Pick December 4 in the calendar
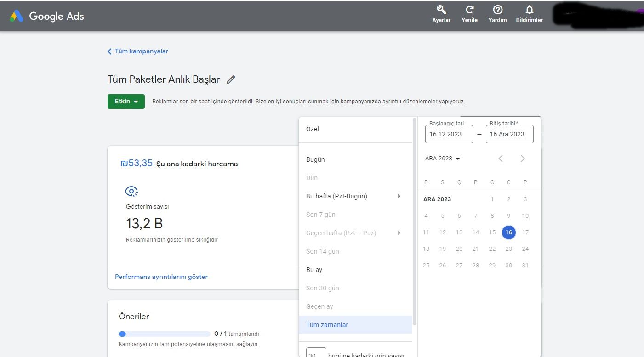The height and width of the screenshot is (357, 644). point(426,216)
